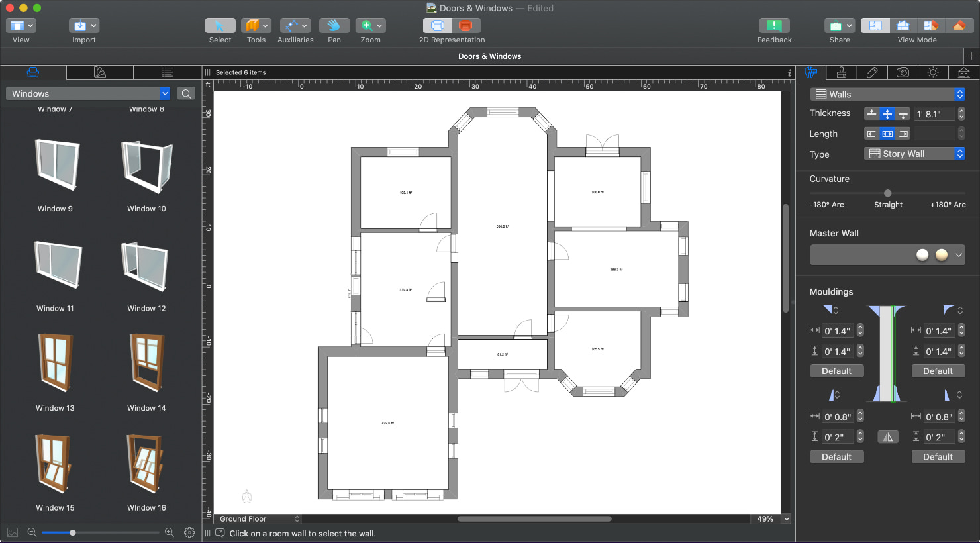The image size is (980, 543).
Task: Switch to the list view tab in library
Action: coord(167,72)
